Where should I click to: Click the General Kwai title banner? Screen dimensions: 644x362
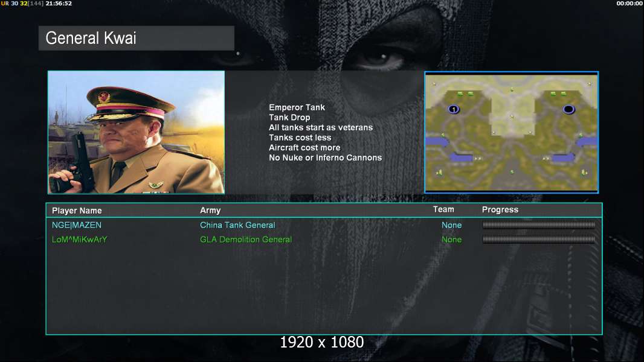(137, 38)
